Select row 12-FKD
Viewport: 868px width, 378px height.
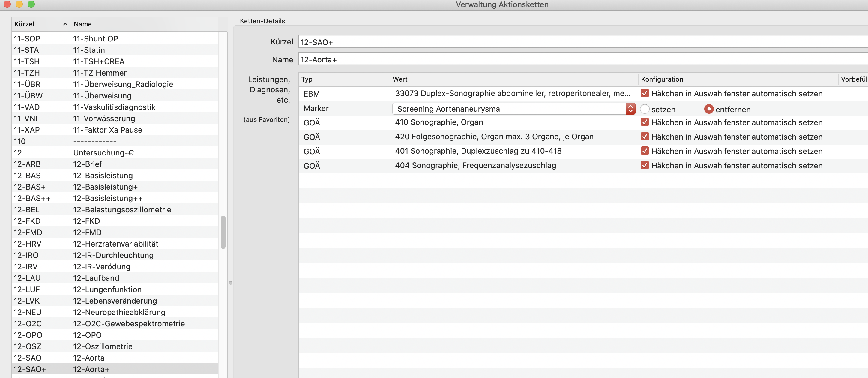pyautogui.click(x=115, y=221)
